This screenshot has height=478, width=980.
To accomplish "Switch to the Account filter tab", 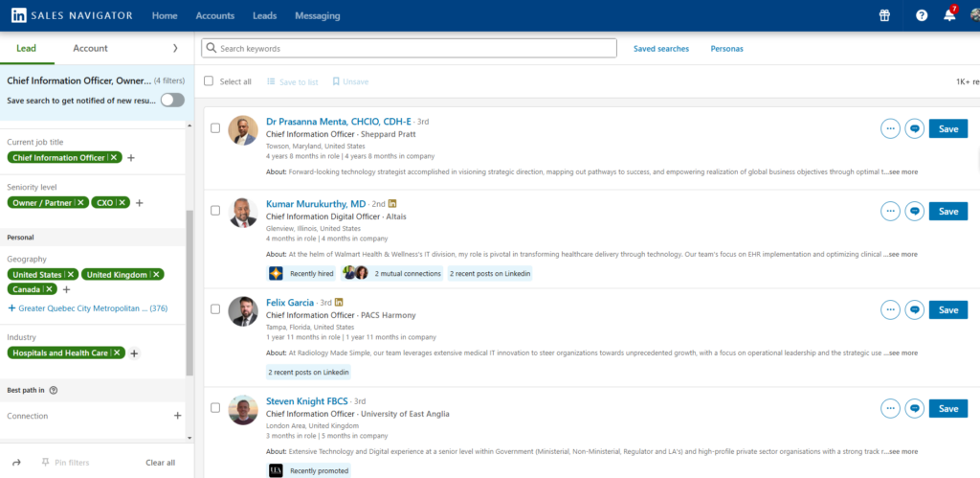I will click(91, 48).
